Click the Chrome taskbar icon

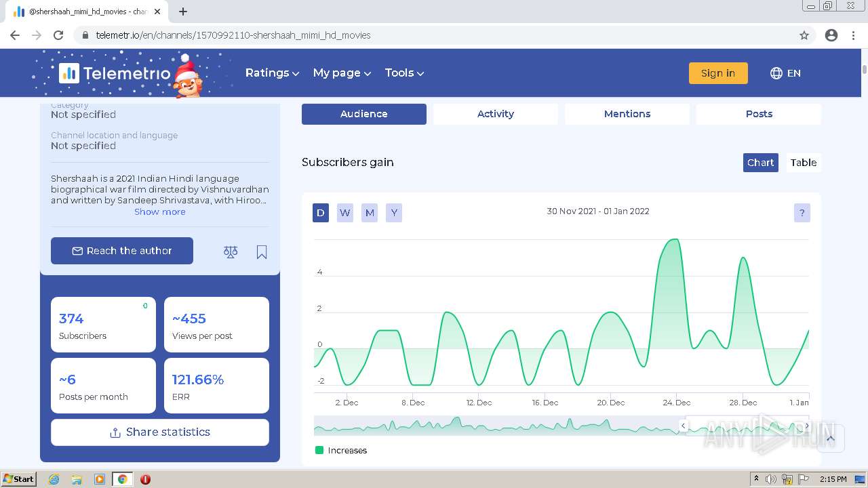coord(123,479)
